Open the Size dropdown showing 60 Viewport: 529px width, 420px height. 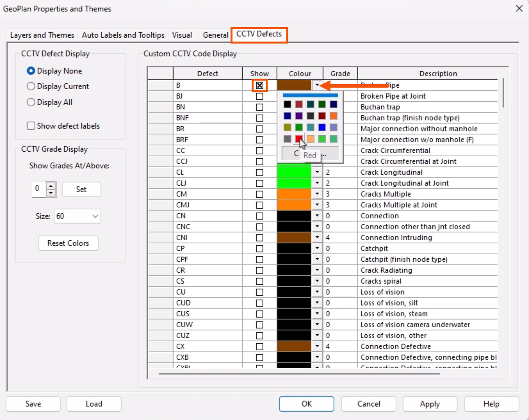tap(77, 216)
